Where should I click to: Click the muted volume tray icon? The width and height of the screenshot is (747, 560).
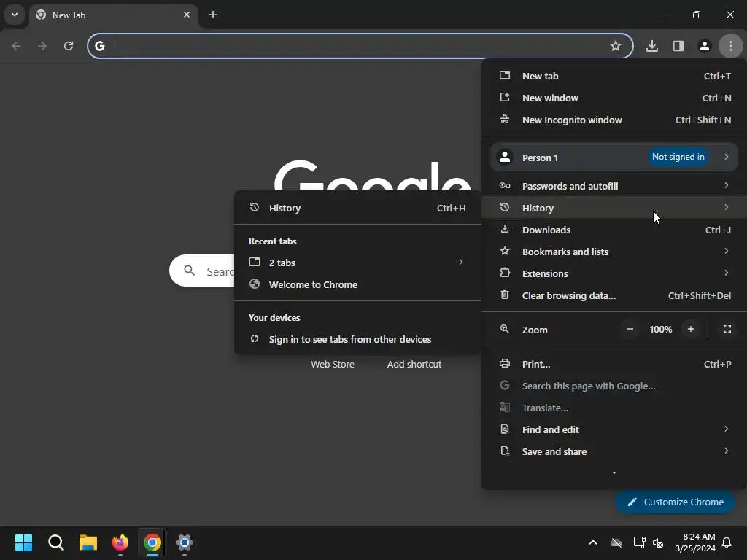[x=658, y=542]
